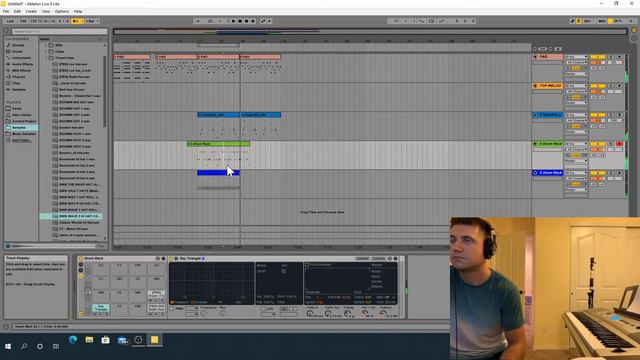Viewport: 640px width, 360px height.
Task: Fold the PAD track
Action: tap(536, 57)
